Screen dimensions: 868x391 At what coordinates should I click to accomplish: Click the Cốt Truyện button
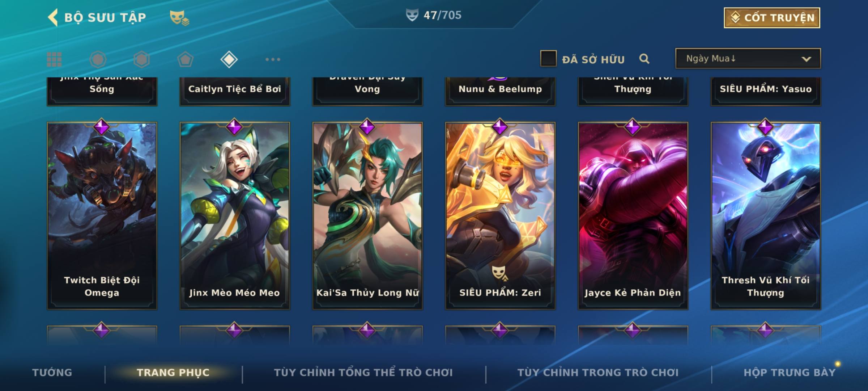click(x=772, y=18)
